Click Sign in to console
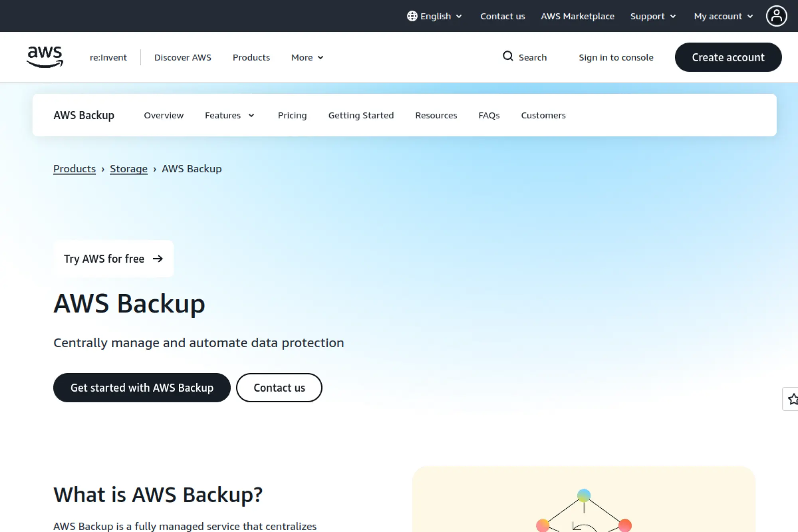 [616, 57]
